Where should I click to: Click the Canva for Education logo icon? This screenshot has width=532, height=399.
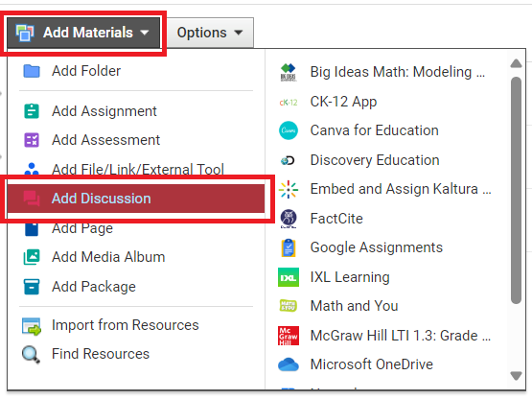tap(289, 130)
